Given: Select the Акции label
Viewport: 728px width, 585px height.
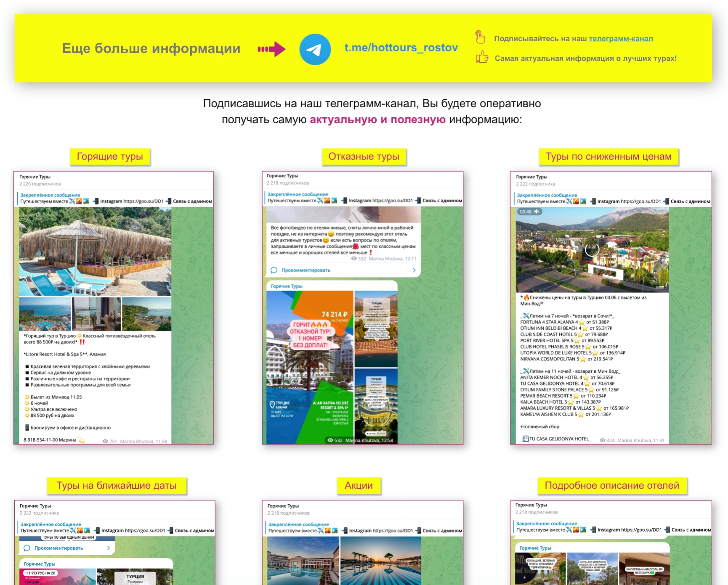Looking at the screenshot, I should click(359, 486).
